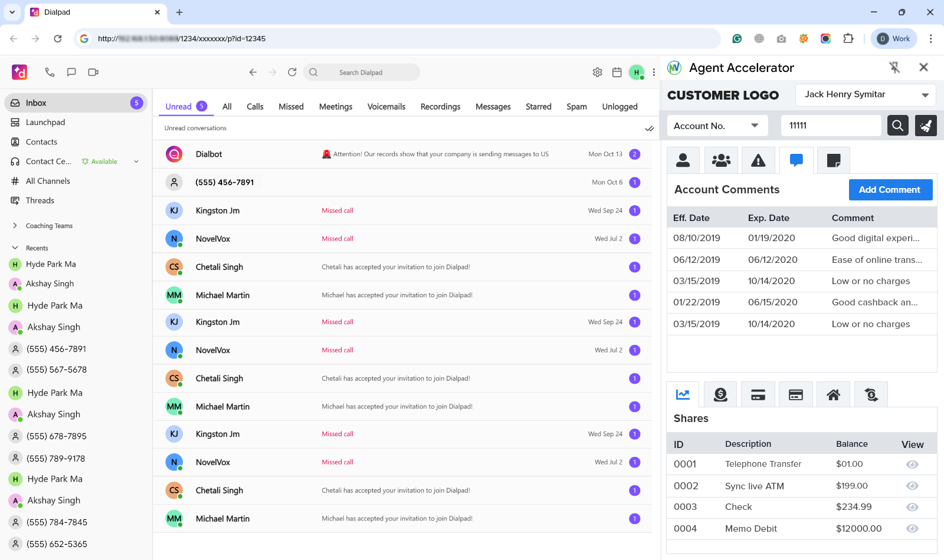Click the Add Comment button
This screenshot has width=944, height=560.
(890, 190)
